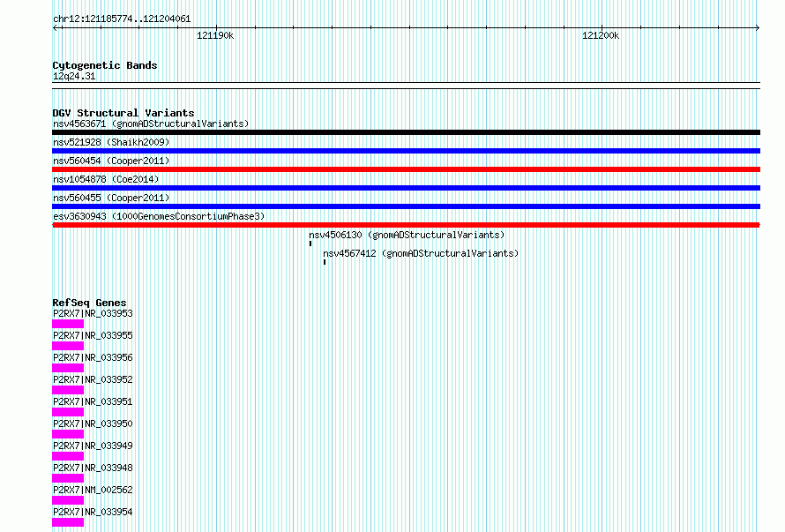This screenshot has height=532, width=785.
Task: Open variant nsv1054878 Coe2014 label
Action: coord(106,179)
